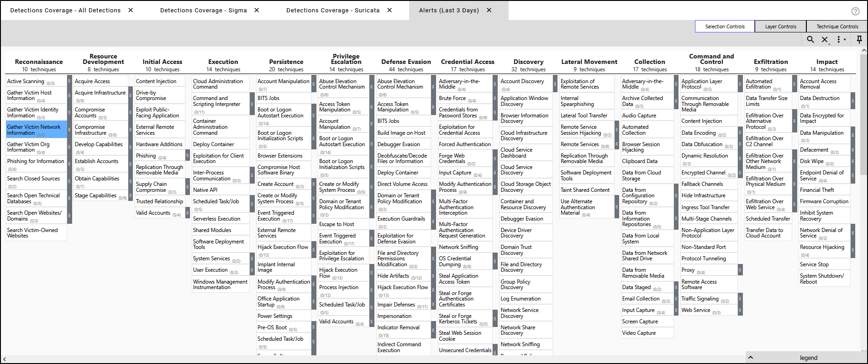This screenshot has height=364, width=868.
Task: Close the 'Alerts (Last 3 Days)' tab
Action: click(489, 10)
